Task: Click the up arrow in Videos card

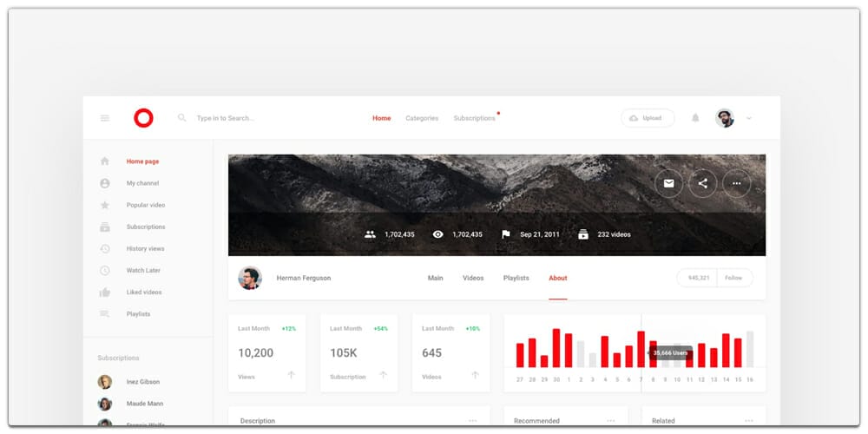Action: pos(475,375)
